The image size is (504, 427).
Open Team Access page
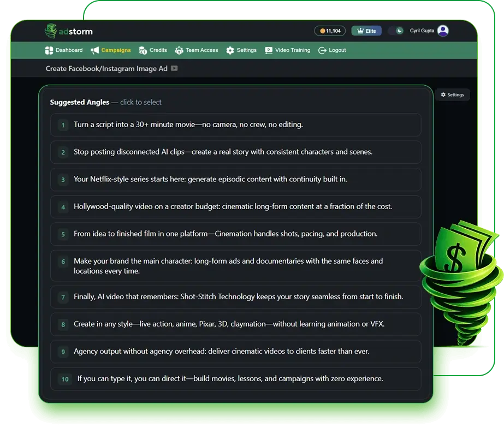click(x=197, y=50)
